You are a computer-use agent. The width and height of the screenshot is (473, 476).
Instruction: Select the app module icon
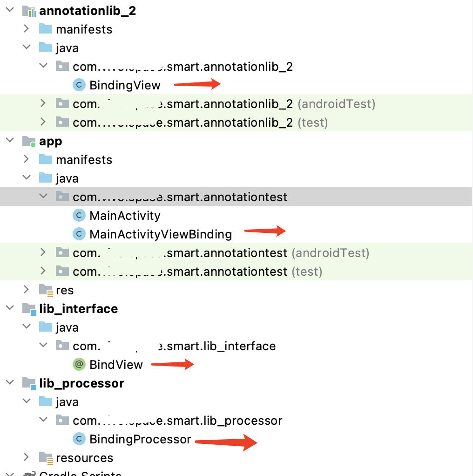[x=29, y=142]
